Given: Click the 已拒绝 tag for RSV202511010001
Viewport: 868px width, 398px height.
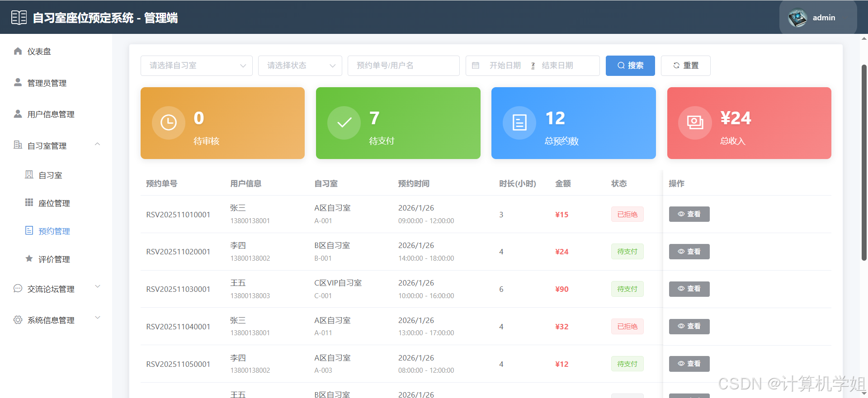Looking at the screenshot, I should [627, 214].
